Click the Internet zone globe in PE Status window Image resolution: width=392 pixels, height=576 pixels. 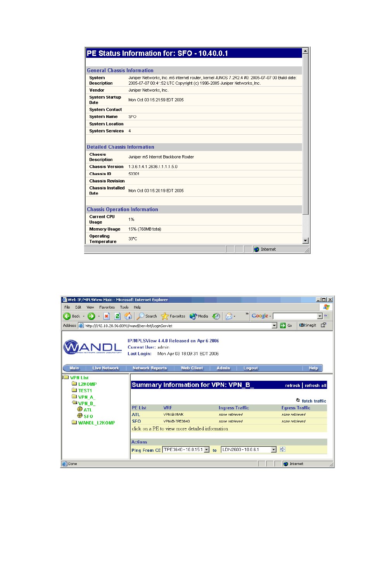coord(257,250)
